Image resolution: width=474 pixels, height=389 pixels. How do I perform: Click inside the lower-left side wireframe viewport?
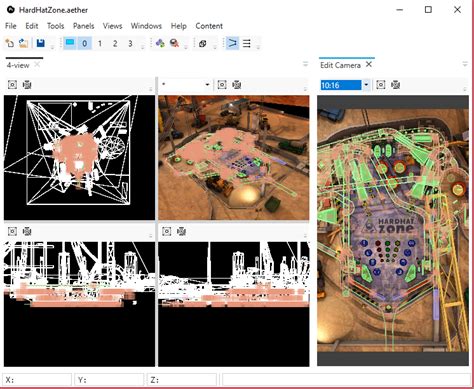[79, 304]
